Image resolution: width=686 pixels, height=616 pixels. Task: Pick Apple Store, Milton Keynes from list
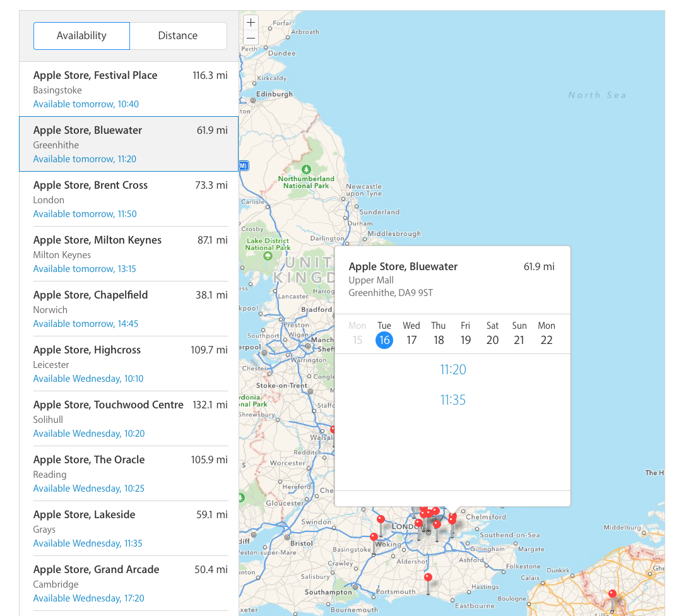(129, 254)
